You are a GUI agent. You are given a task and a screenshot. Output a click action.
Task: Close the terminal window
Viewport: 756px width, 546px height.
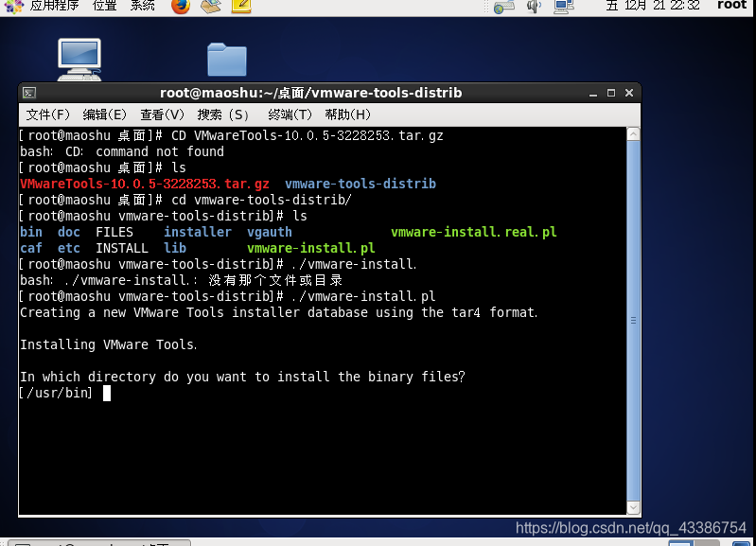[x=628, y=93]
